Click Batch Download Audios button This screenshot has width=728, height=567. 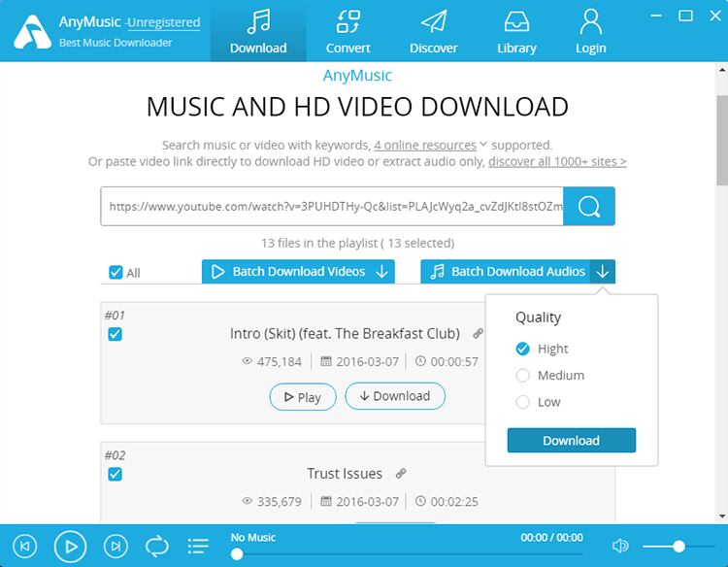coord(506,272)
